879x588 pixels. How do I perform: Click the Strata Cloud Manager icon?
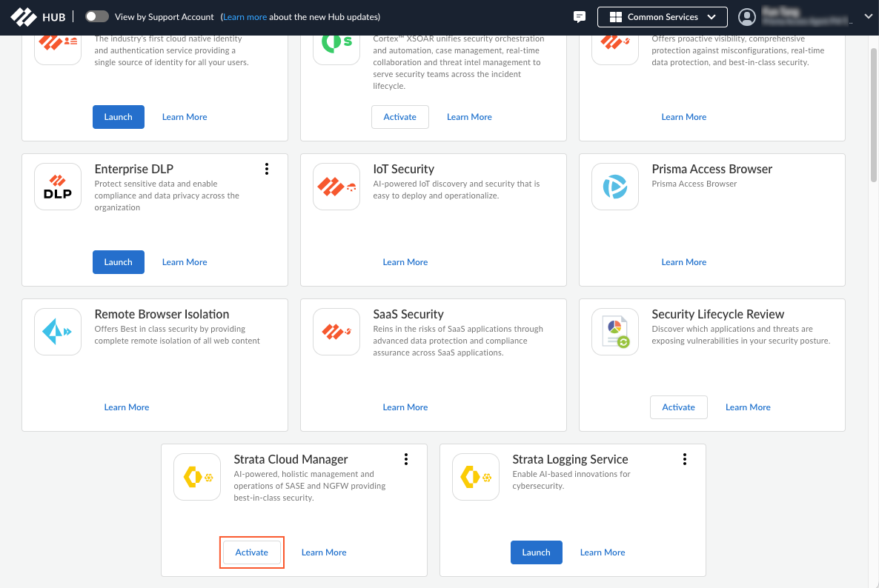click(x=197, y=477)
